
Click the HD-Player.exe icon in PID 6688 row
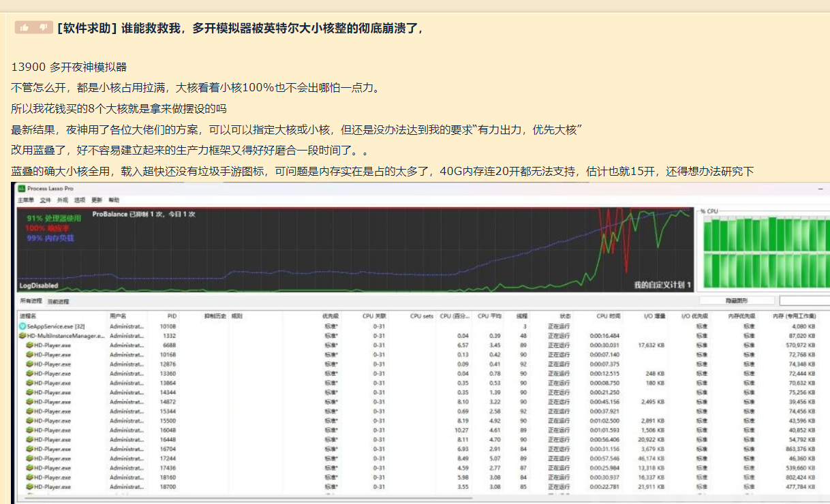pyautogui.click(x=30, y=345)
